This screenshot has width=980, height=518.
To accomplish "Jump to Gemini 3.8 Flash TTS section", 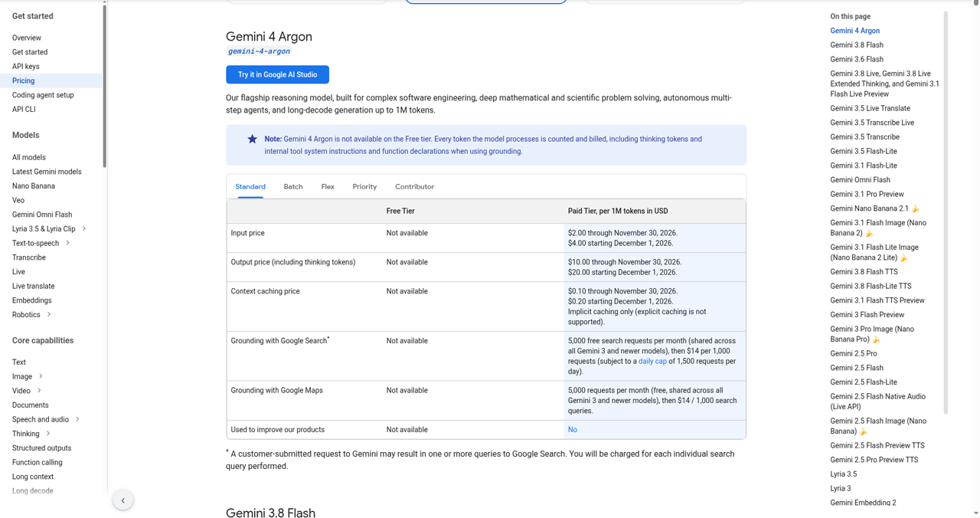I will tap(864, 272).
